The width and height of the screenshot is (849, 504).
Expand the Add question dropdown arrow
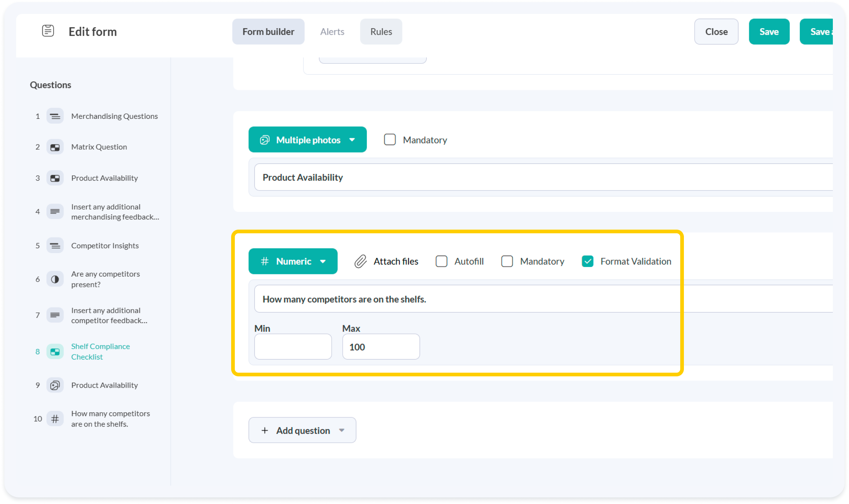tap(342, 430)
